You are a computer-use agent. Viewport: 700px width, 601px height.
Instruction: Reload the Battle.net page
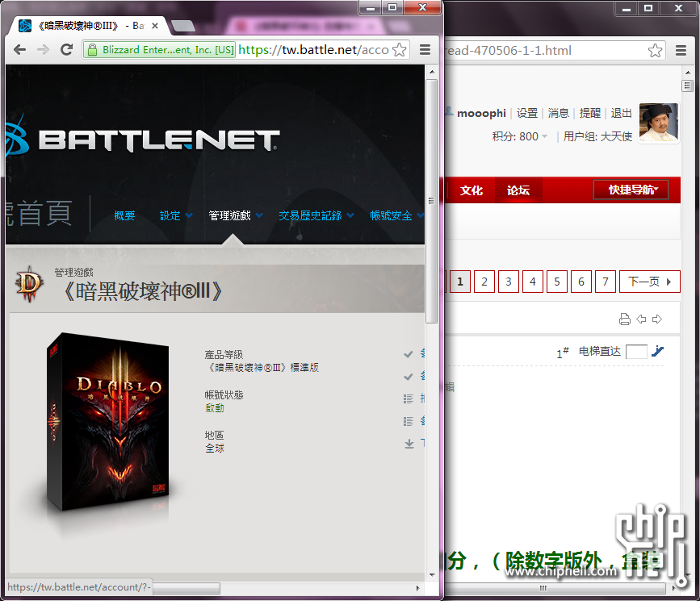coord(67,49)
